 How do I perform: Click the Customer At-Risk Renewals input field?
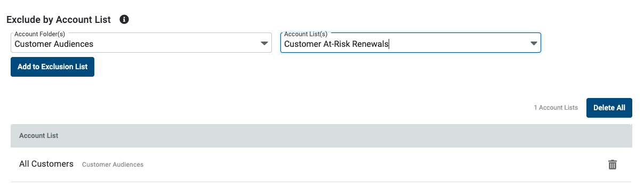click(410, 43)
